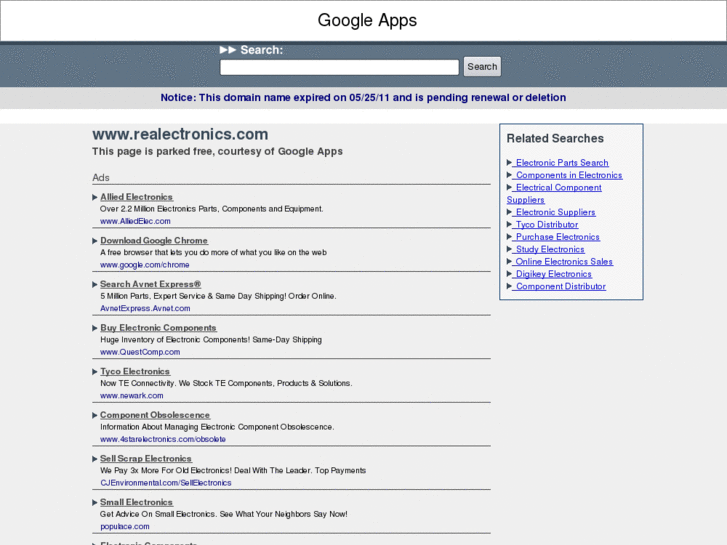Image resolution: width=727 pixels, height=545 pixels.
Task: Click the parked free courtesy text
Action: click(x=217, y=152)
